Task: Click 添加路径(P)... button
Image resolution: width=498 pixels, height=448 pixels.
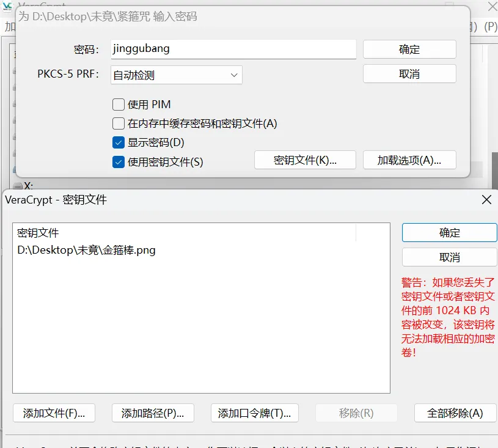Action: (x=153, y=413)
